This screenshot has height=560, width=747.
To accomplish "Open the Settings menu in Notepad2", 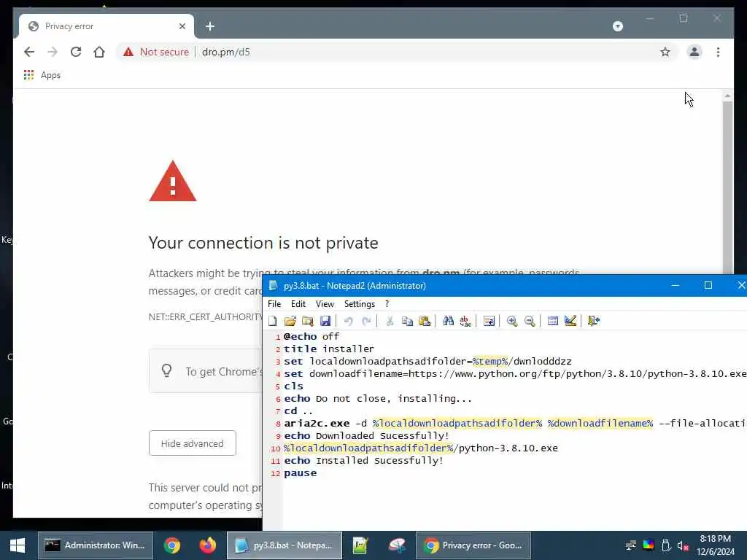I will 360,304.
